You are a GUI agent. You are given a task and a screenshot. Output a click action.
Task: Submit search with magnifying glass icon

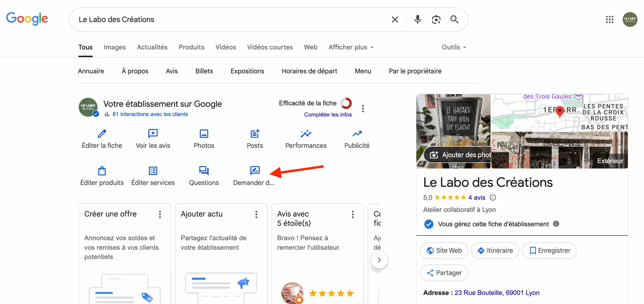(x=454, y=19)
